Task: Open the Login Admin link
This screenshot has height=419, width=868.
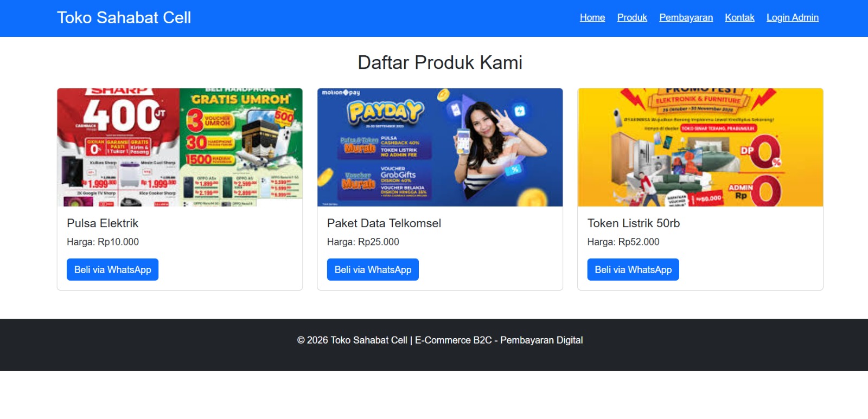Action: [792, 17]
